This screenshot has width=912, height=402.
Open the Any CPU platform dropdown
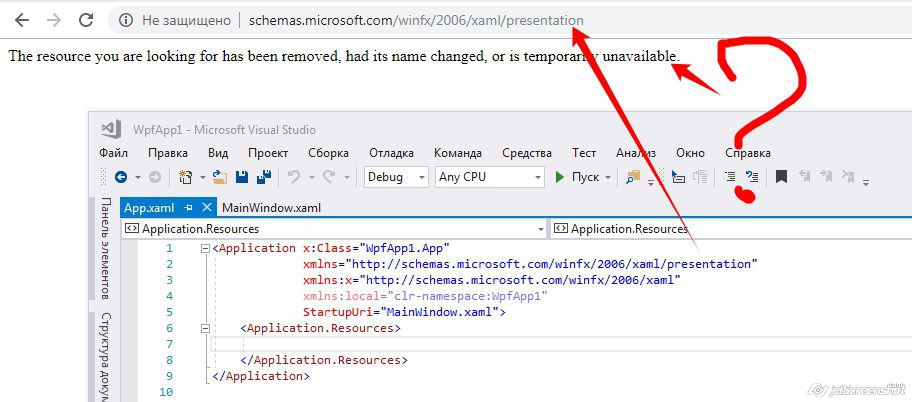point(490,177)
